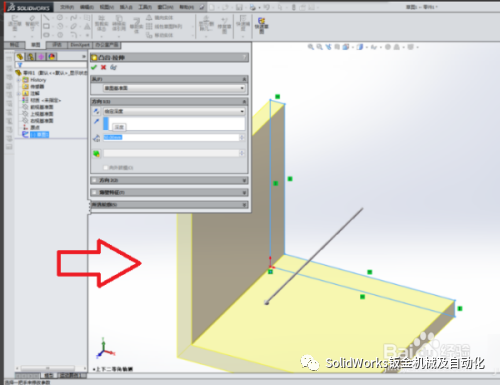Viewport: 500px width, 385px height.
Task: Open the 编辑 (Edit) menu
Action: pos(87,7)
